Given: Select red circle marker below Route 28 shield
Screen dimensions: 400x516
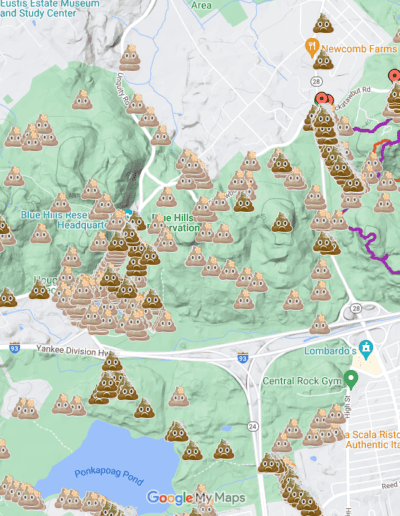Looking at the screenshot, I should click(321, 99).
